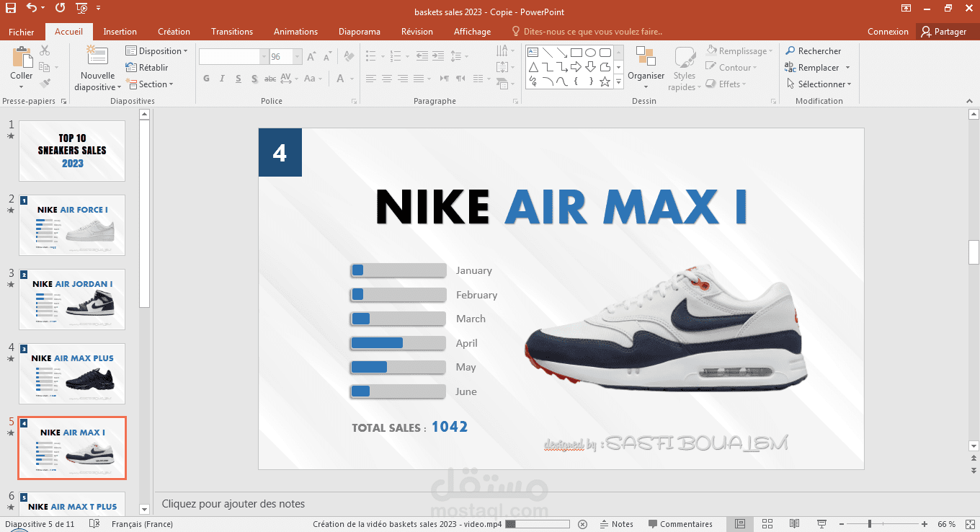Toggle text shadow formatting
Screen dimensions: 980x532
tap(254, 79)
